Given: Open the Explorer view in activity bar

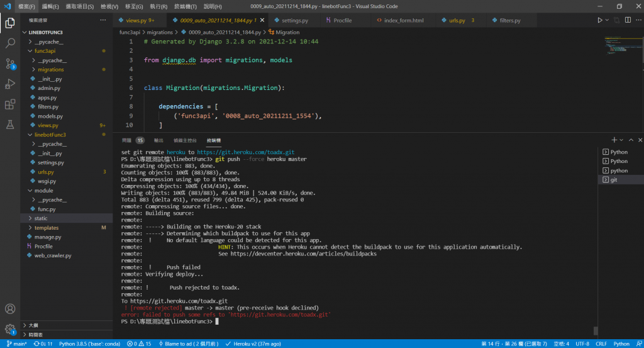Looking at the screenshot, I should tap(10, 23).
